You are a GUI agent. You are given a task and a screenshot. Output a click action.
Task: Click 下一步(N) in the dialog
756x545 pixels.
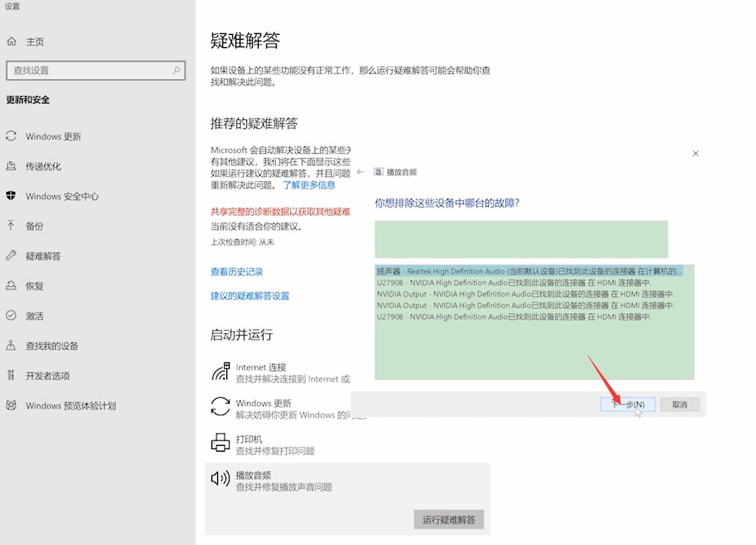coord(628,404)
